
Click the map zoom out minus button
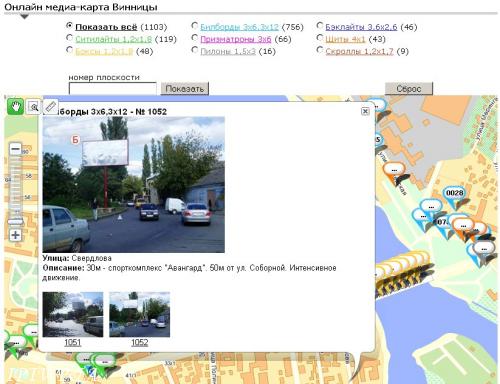(x=15, y=149)
